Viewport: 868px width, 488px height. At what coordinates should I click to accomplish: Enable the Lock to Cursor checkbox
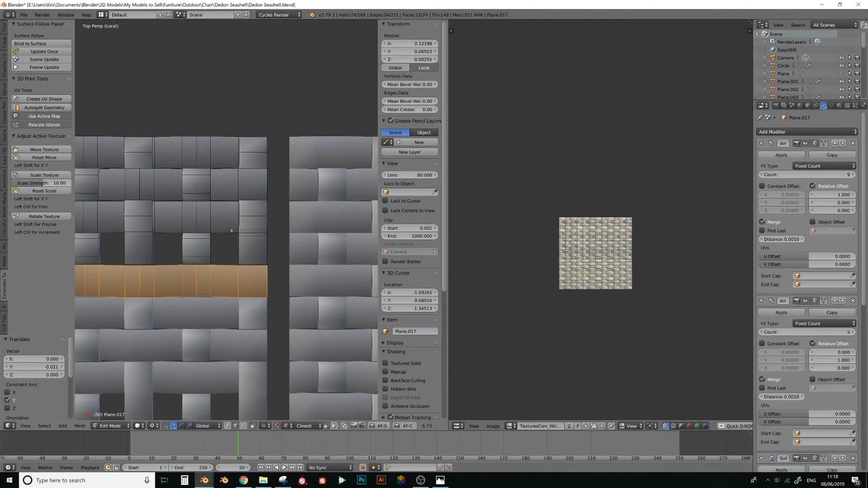pos(385,201)
